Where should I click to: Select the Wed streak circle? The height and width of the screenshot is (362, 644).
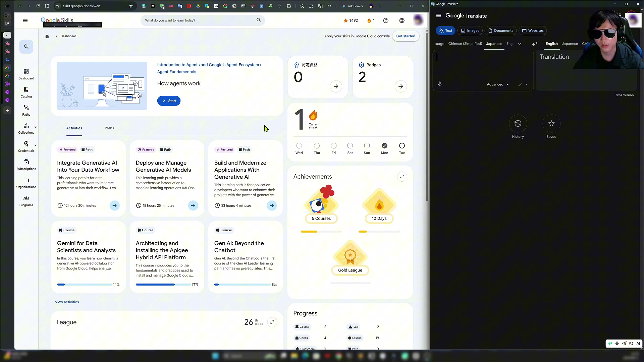[299, 146]
